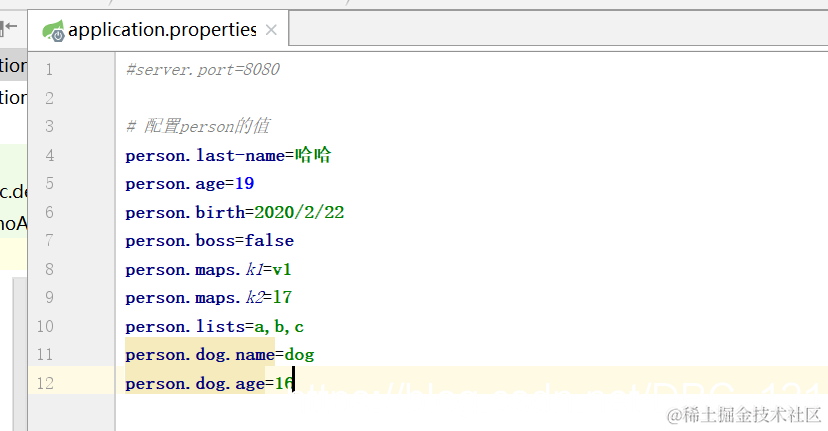Close the application.properties tab
Image resolution: width=828 pixels, height=431 pixels.
click(x=271, y=30)
